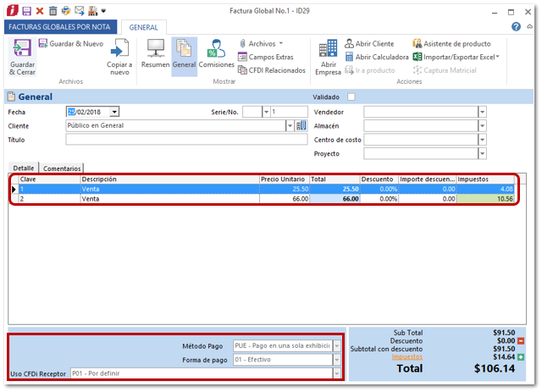Switch to the Comentarios tab
The image size is (542, 392).
tap(62, 168)
